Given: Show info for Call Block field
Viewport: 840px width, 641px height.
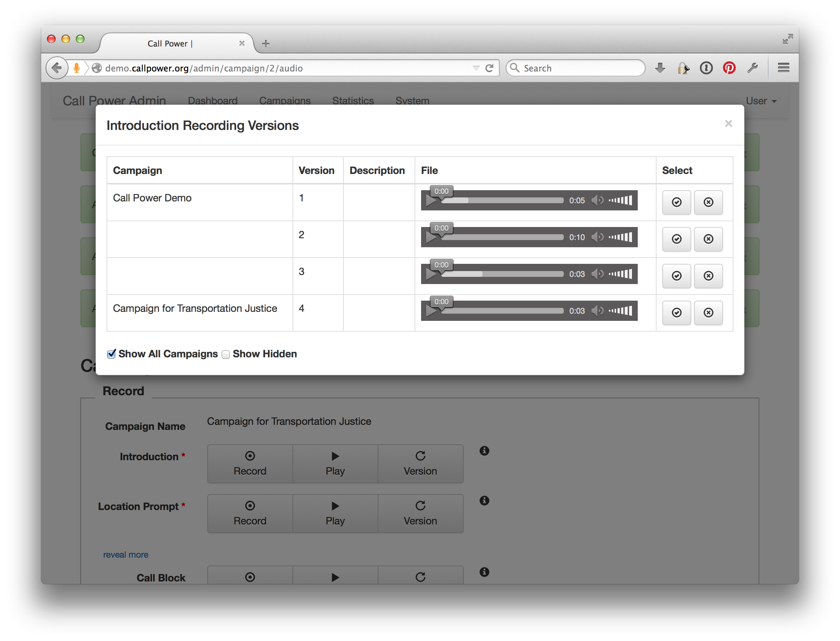Looking at the screenshot, I should 484,572.
